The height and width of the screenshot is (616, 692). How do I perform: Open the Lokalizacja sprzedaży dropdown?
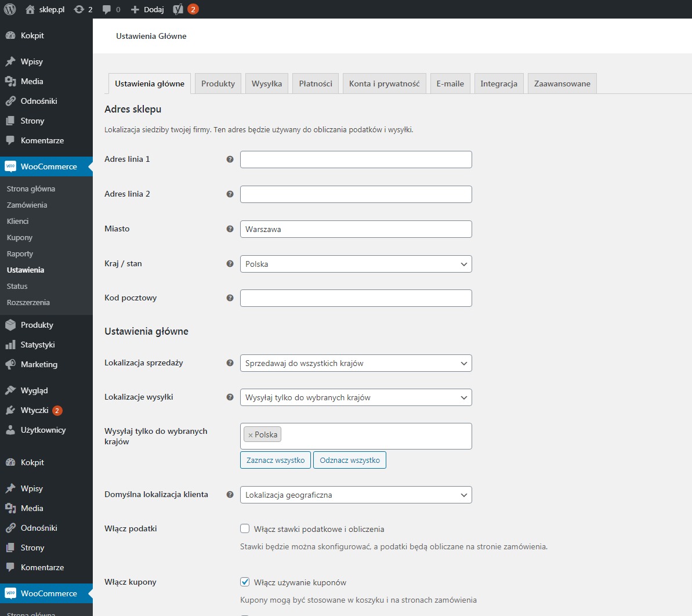(x=356, y=363)
